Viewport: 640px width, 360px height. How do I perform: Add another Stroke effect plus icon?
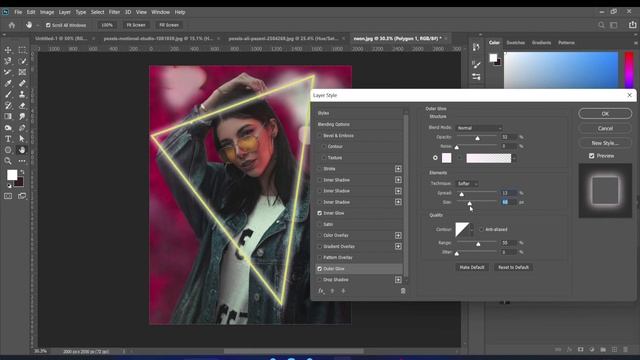[x=398, y=169]
